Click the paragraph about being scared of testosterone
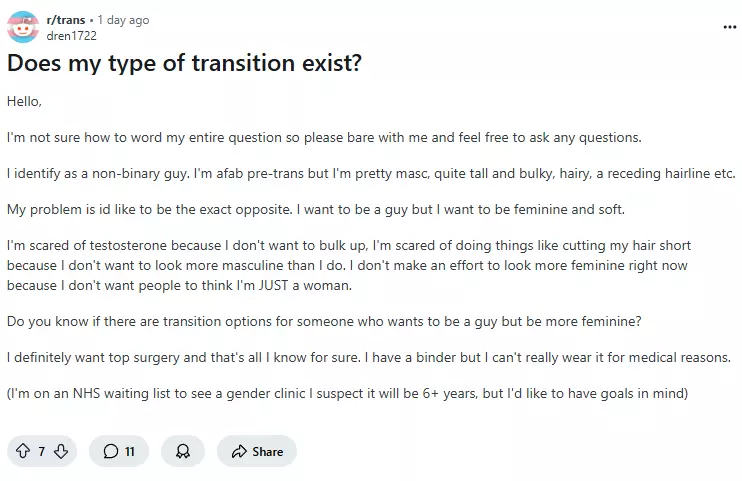The height and width of the screenshot is (481, 742). tap(348, 265)
